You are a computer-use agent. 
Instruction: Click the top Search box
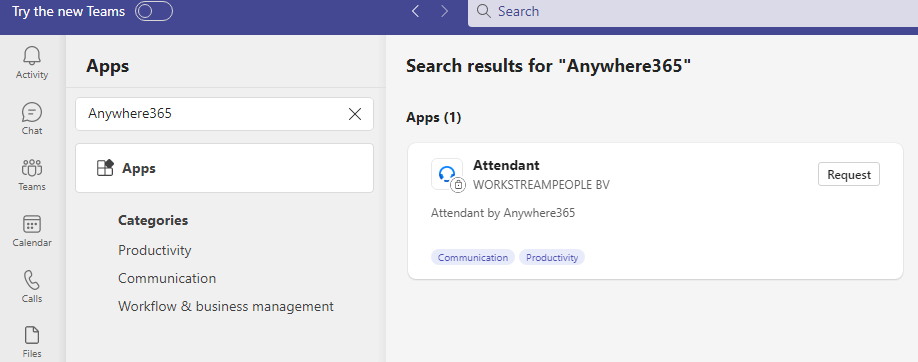pyautogui.click(x=693, y=12)
